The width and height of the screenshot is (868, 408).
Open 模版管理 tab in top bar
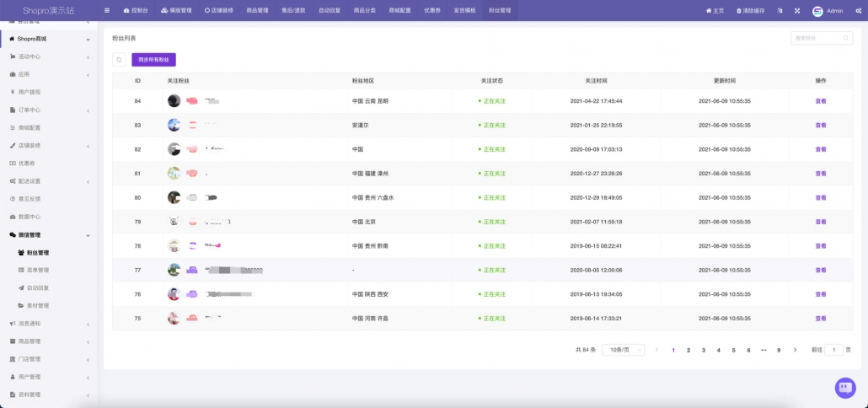tap(177, 10)
